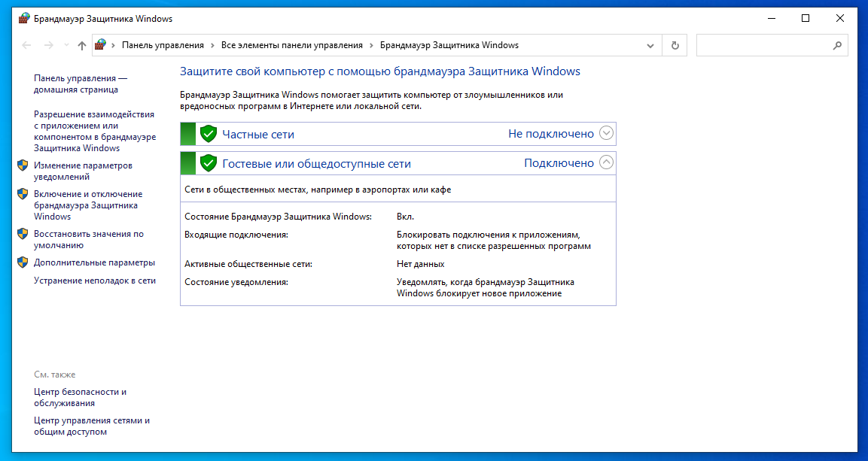Click the magnifier icon in the search box
The height and width of the screenshot is (461, 868).
[x=837, y=45]
